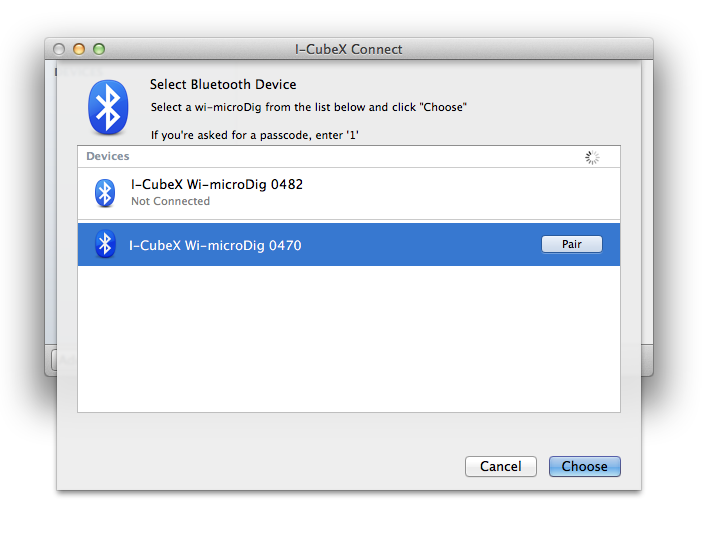Minimize the window with the yellow button
The width and height of the screenshot is (707, 536).
pos(79,49)
